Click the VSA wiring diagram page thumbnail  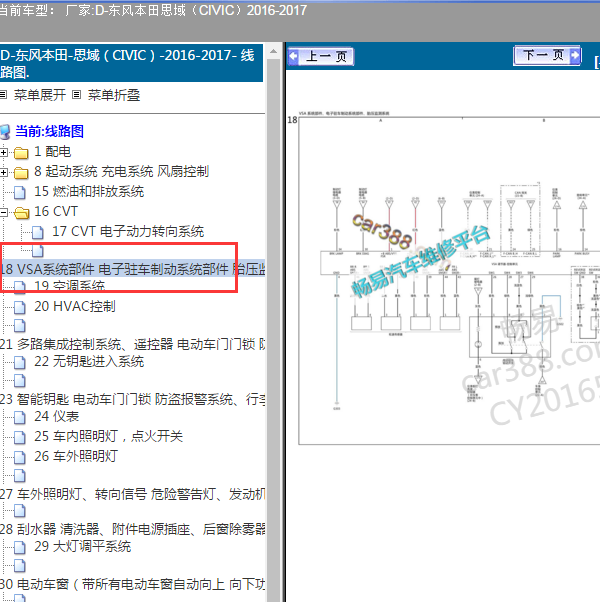tap(449, 281)
